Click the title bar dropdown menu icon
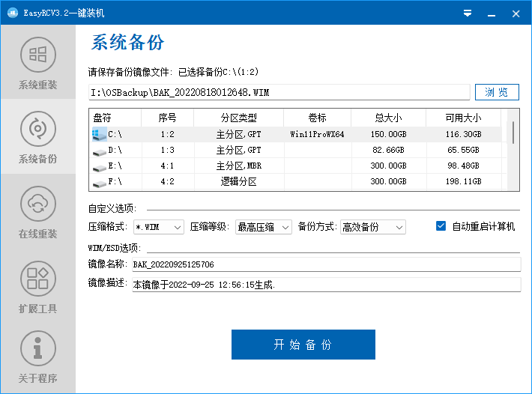 click(467, 13)
